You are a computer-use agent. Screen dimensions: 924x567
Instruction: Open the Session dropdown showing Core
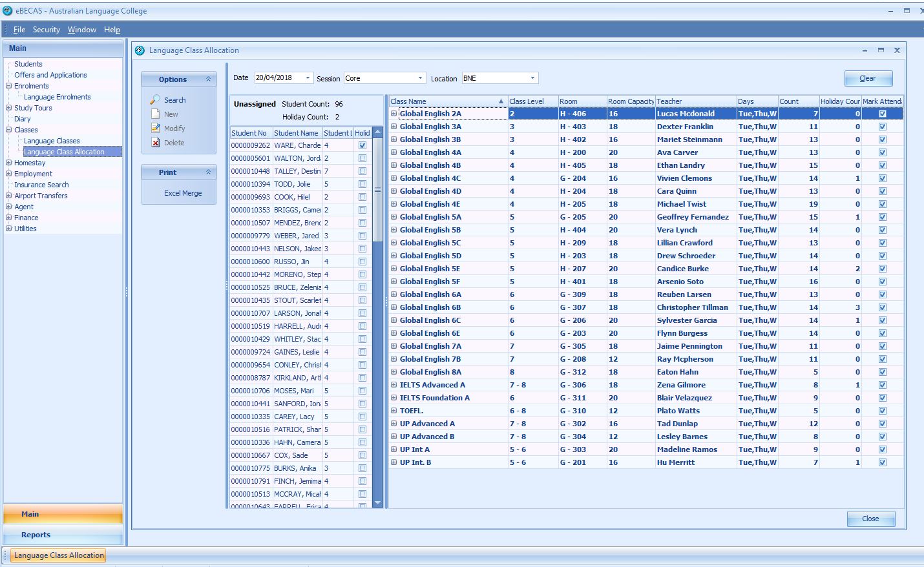pos(420,78)
